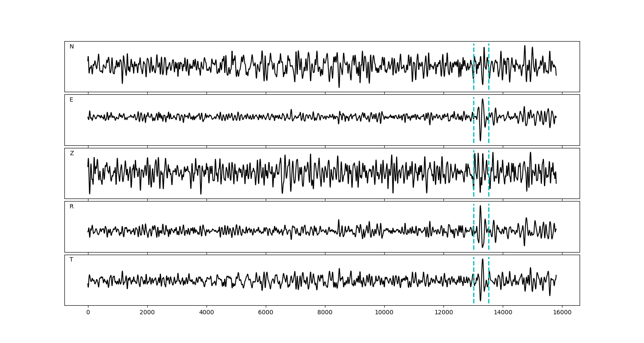Click the 16000 x-axis tick label

562,313
